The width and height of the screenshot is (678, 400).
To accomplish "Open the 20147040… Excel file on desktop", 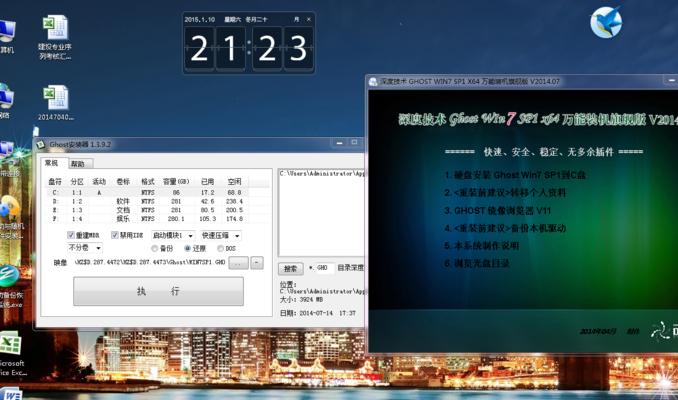I will pos(56,102).
